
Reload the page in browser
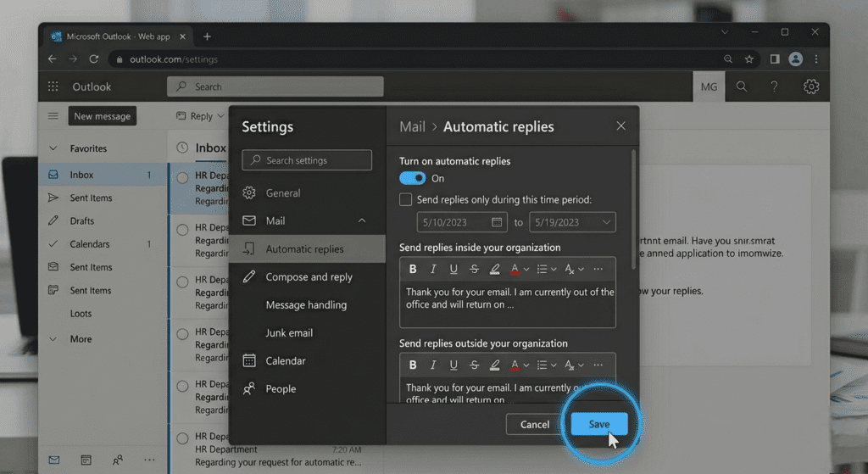pos(93,59)
